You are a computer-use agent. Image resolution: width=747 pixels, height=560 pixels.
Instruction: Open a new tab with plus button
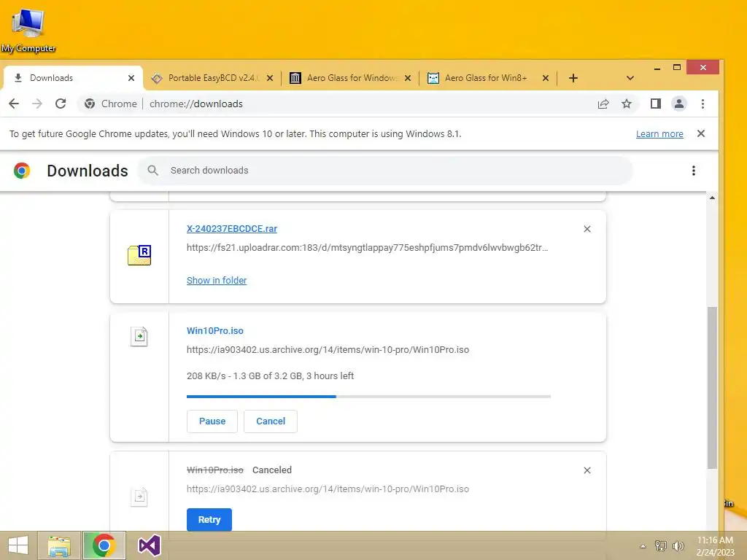pos(573,77)
